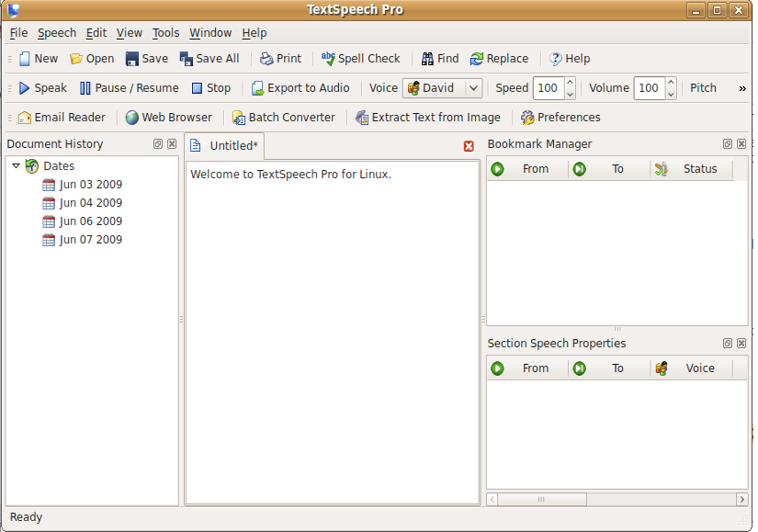Open the Voice dropdown showing David
The height and width of the screenshot is (532, 758).
(442, 88)
